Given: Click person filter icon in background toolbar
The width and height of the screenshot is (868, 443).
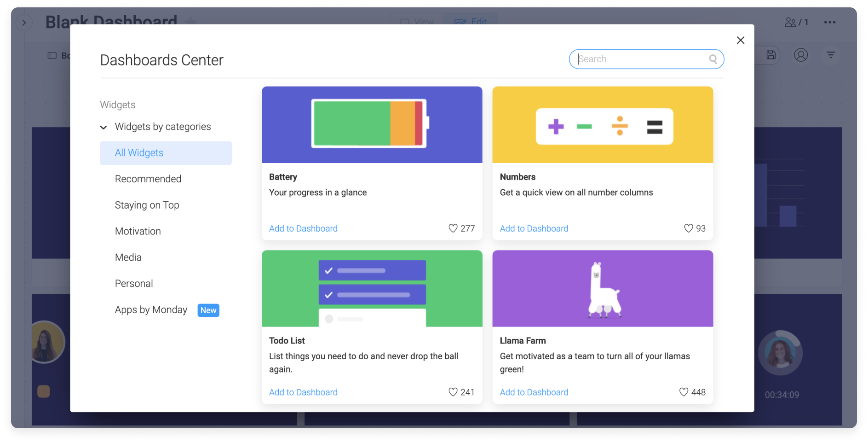Looking at the screenshot, I should 801,55.
